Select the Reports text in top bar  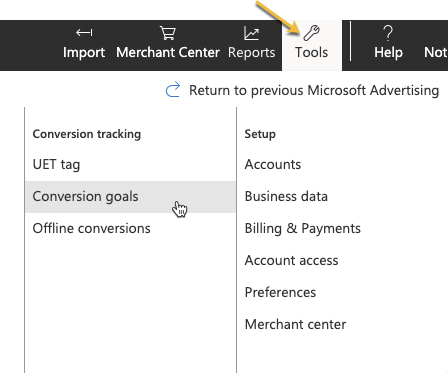252,53
